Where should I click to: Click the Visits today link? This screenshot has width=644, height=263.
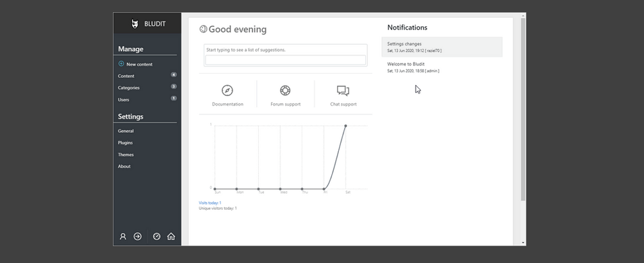[210, 203]
